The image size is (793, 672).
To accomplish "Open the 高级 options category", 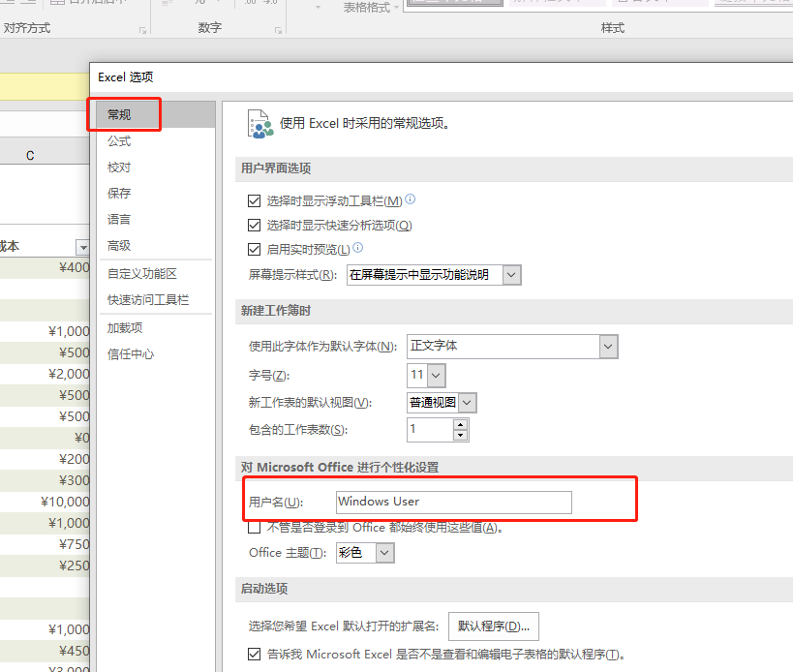I will pos(119,246).
